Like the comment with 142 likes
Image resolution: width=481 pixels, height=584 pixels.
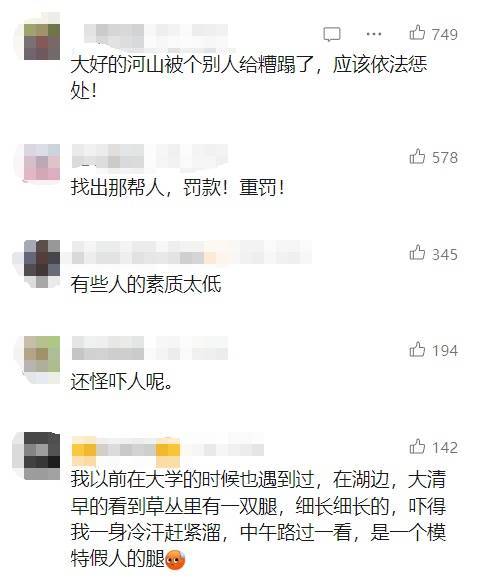(x=417, y=447)
